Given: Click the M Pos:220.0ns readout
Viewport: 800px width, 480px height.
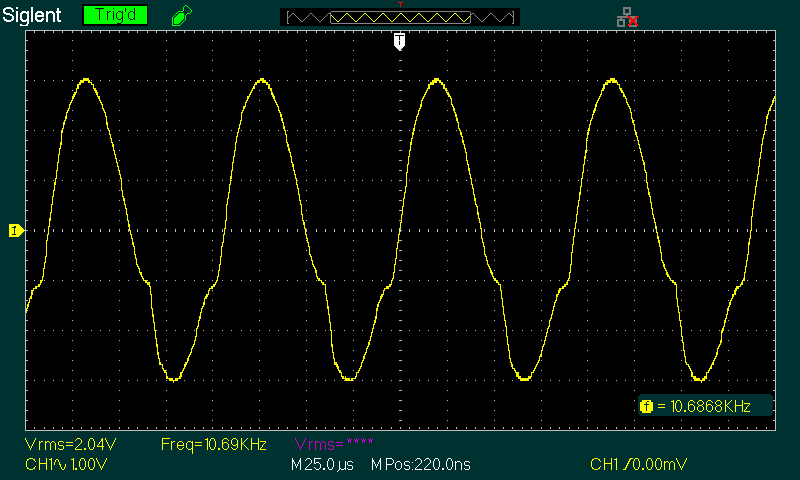Looking at the screenshot, I should point(420,464).
